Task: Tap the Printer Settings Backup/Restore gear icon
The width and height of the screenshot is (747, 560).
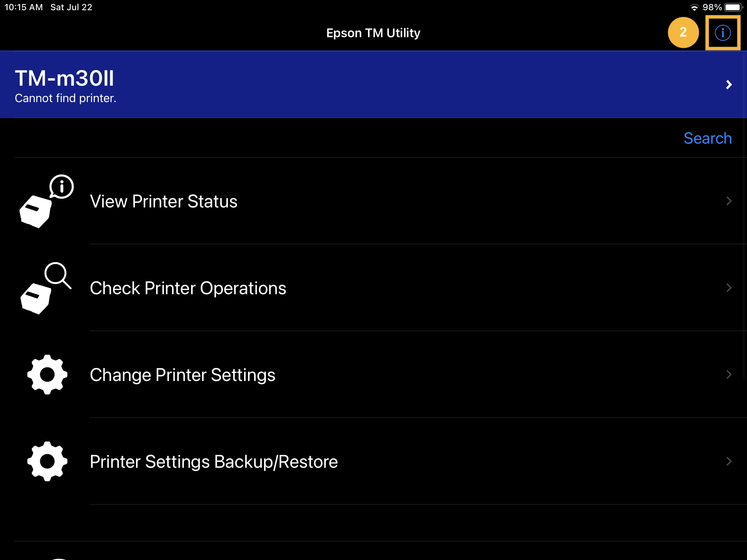Action: tap(47, 461)
